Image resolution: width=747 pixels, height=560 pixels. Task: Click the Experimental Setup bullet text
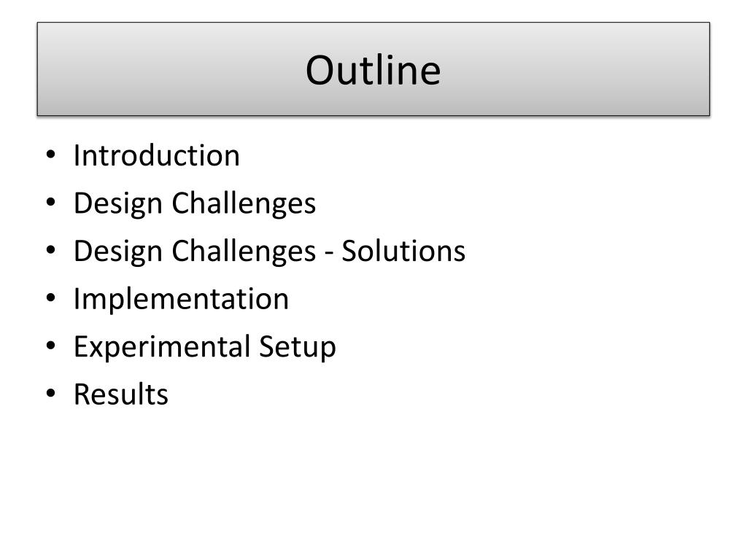[x=205, y=346]
